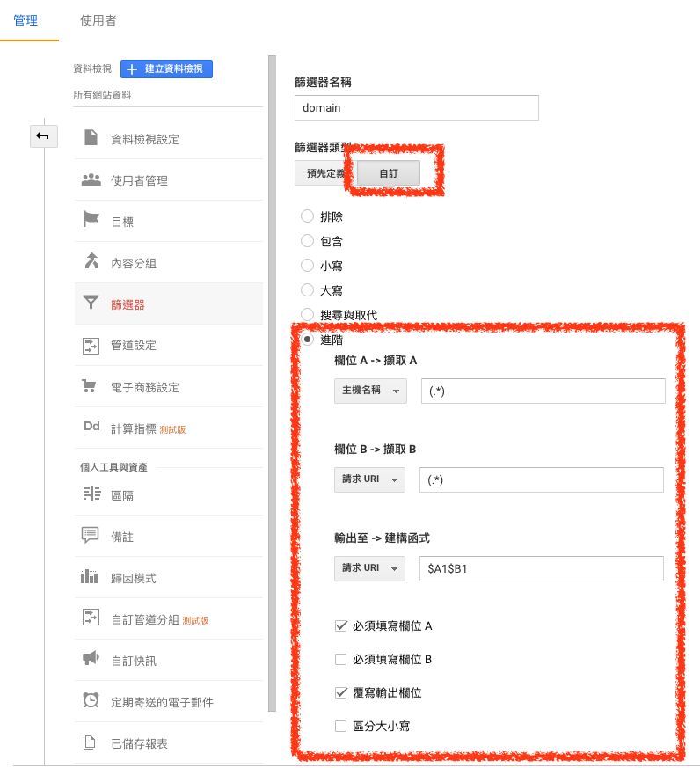700x768 pixels.
Task: Click the megaphone icon beside 自訂快訊
Action: click(x=91, y=658)
